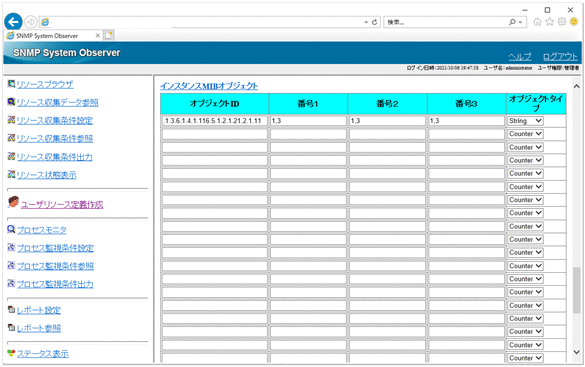Open the Counter dropdown in fifth row
The image size is (585, 367).
[525, 173]
